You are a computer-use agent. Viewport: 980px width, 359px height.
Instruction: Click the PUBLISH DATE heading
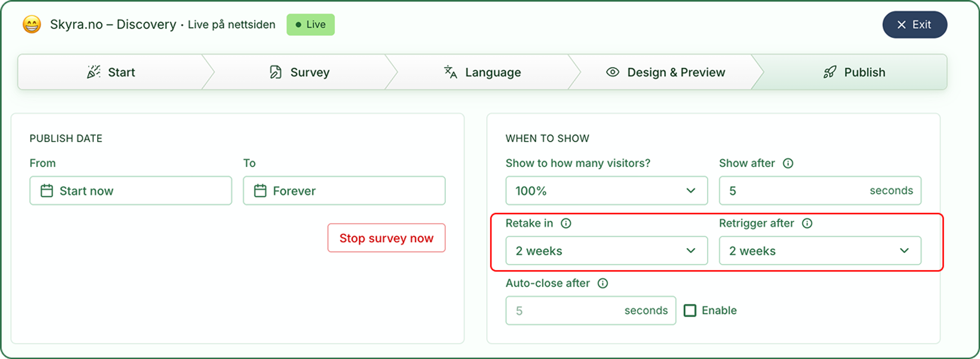(x=66, y=138)
